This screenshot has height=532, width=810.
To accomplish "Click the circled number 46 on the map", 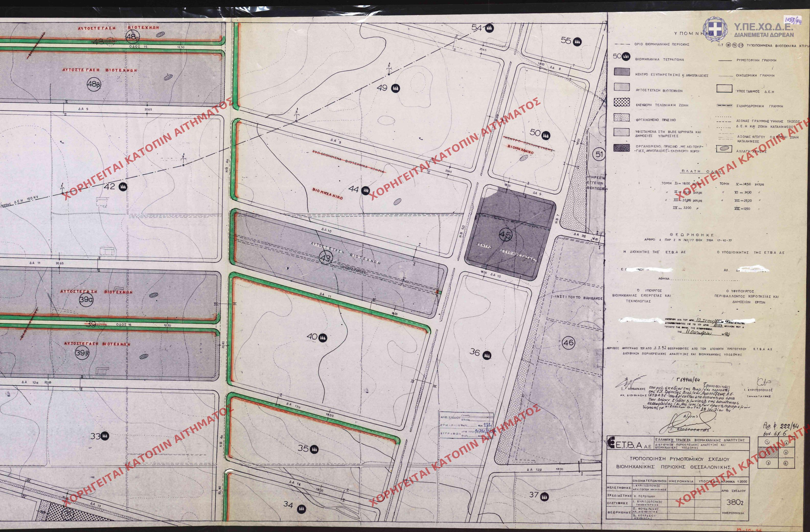I will [568, 342].
